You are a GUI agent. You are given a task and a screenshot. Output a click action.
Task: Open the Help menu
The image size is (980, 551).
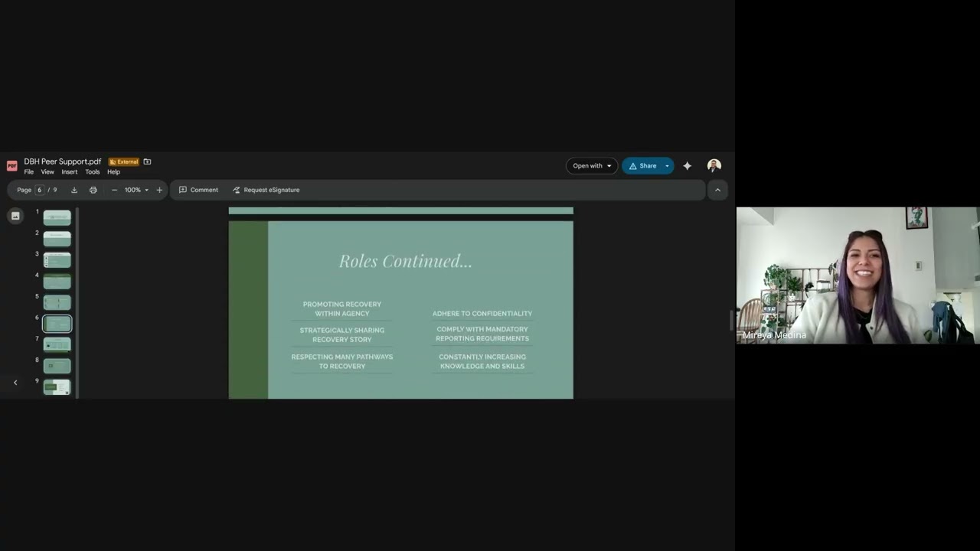tap(113, 172)
